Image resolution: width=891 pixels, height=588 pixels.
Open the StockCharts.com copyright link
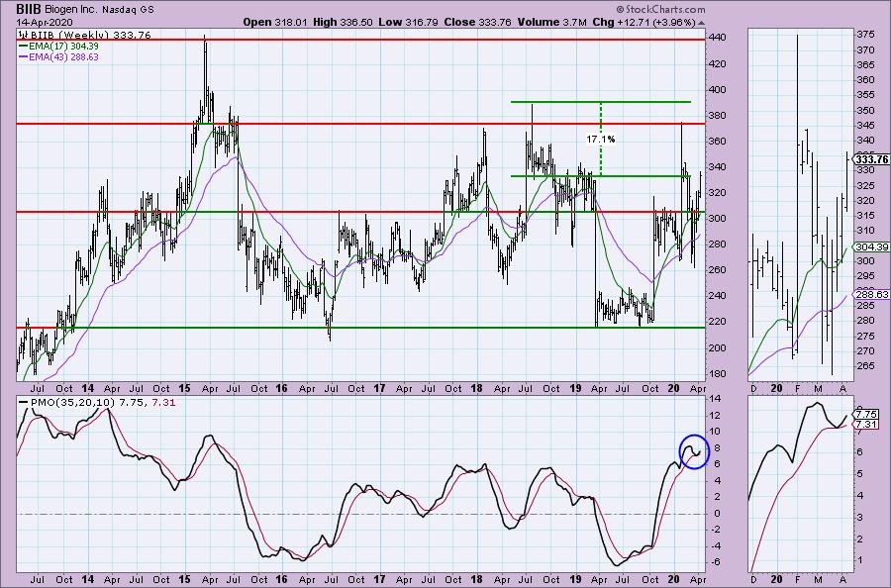pos(660,10)
